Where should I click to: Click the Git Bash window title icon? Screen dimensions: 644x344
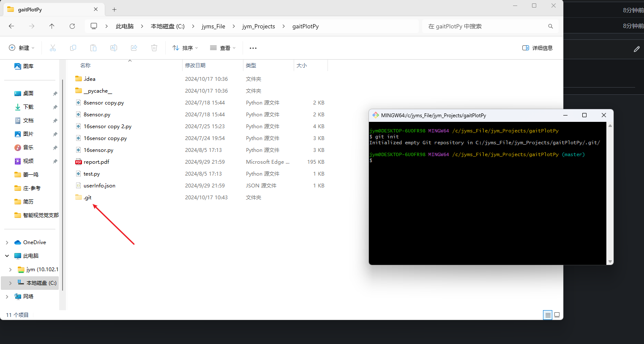pos(375,115)
